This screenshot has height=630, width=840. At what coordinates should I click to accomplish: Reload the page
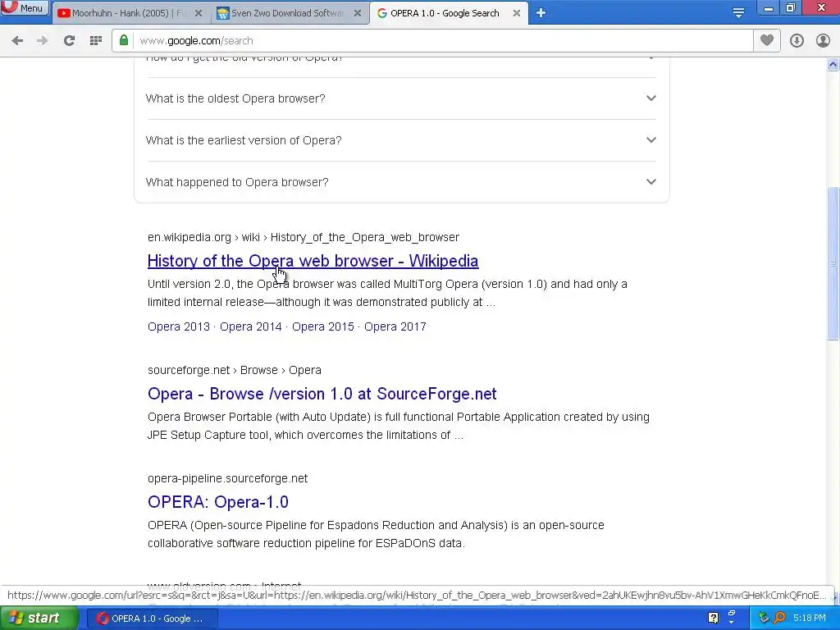click(69, 41)
